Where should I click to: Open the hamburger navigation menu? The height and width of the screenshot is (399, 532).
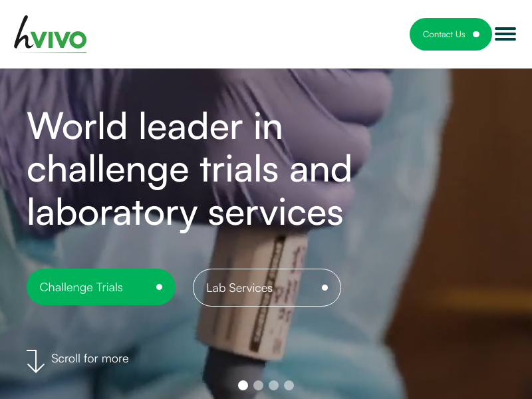click(505, 34)
